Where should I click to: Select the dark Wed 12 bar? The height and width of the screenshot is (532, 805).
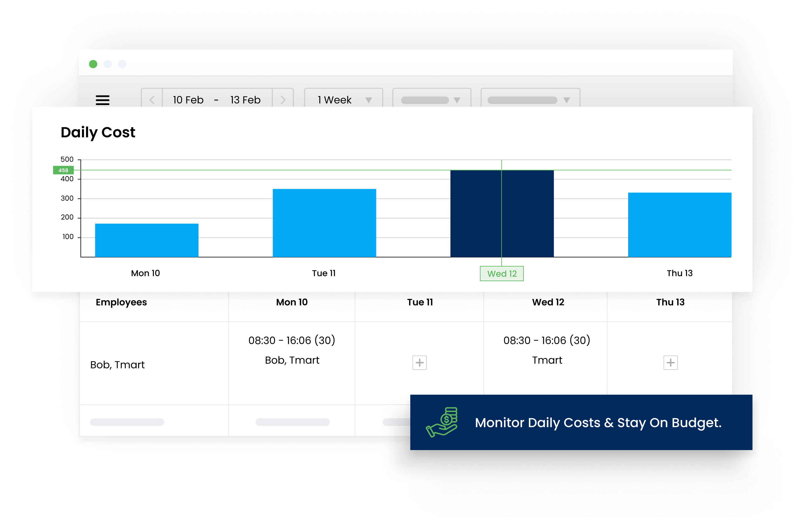[x=502, y=214]
